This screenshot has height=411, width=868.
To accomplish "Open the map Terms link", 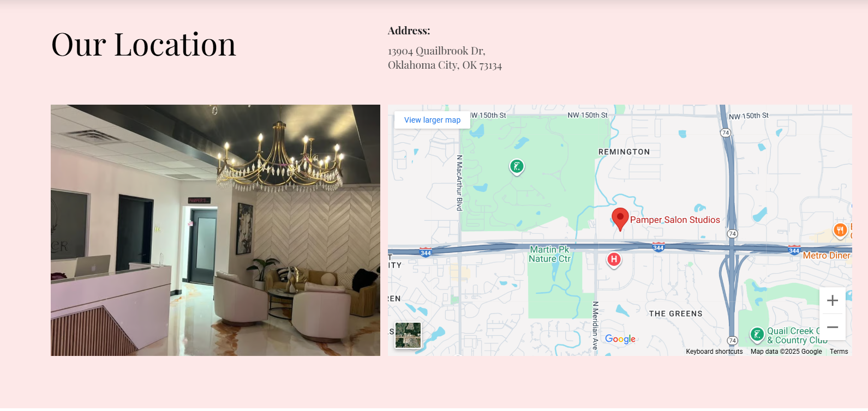I will click(839, 352).
